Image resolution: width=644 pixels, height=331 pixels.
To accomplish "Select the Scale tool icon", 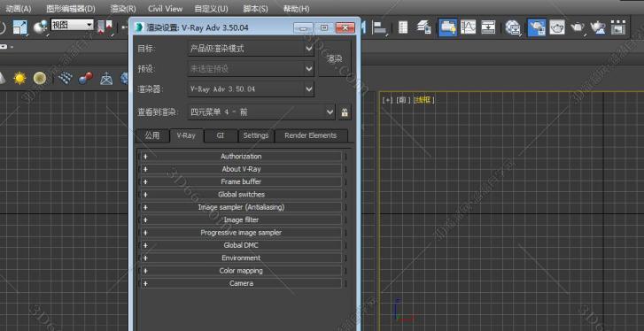I will (x=19, y=27).
